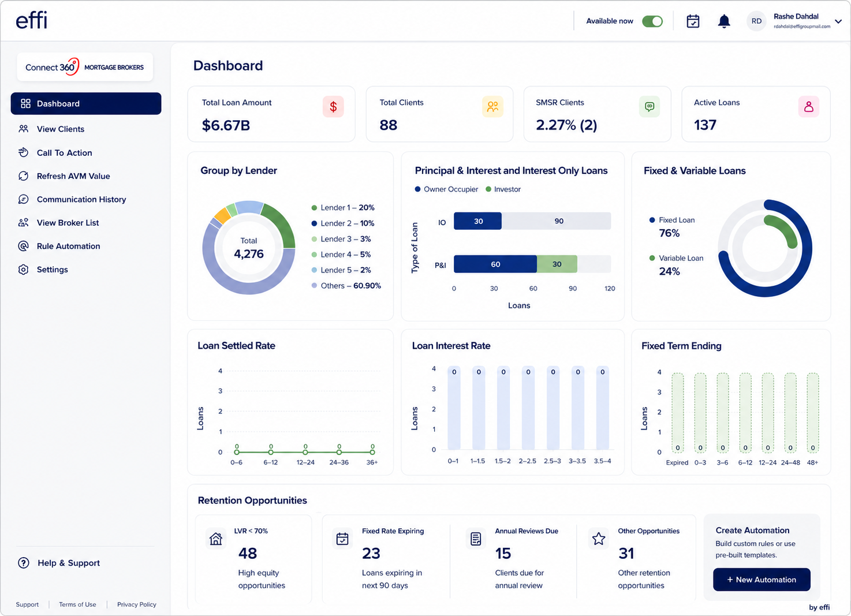Click the person icon on Active Loans card

(x=809, y=107)
